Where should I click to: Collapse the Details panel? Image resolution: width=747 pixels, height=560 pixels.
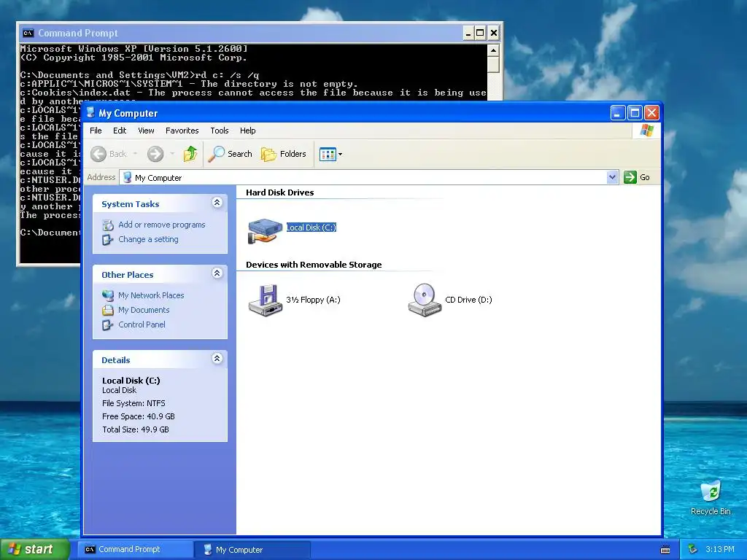click(x=217, y=359)
